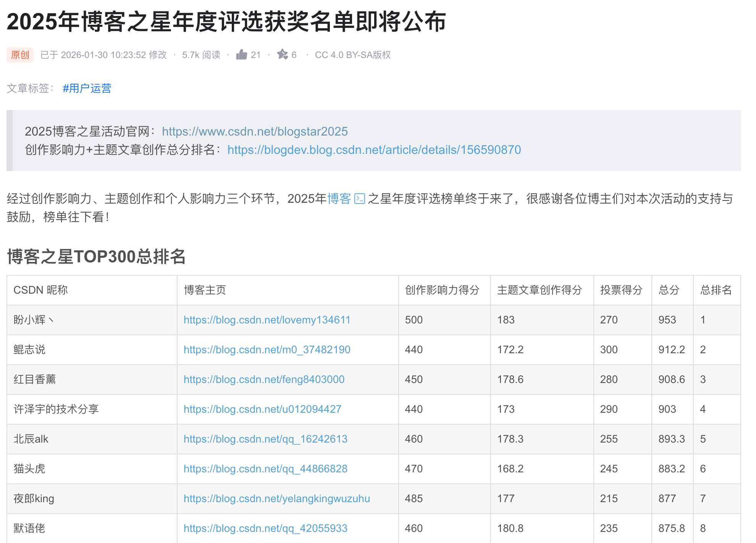Open yelangkingwuzuhu blog homepage link
The image size is (756, 543).
[276, 498]
